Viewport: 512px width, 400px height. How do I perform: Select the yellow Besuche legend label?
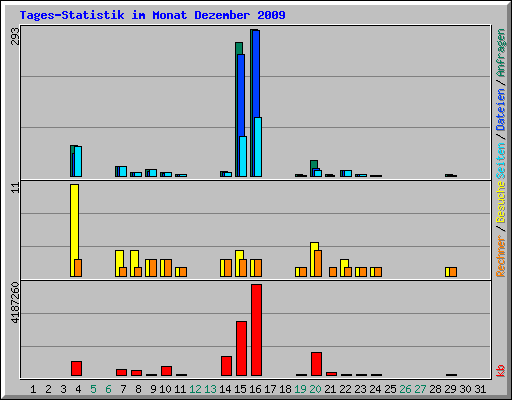coord(500,202)
